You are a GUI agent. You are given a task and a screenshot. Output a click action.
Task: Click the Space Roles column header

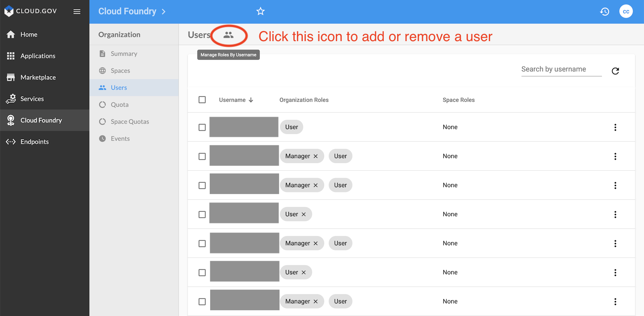[459, 100]
